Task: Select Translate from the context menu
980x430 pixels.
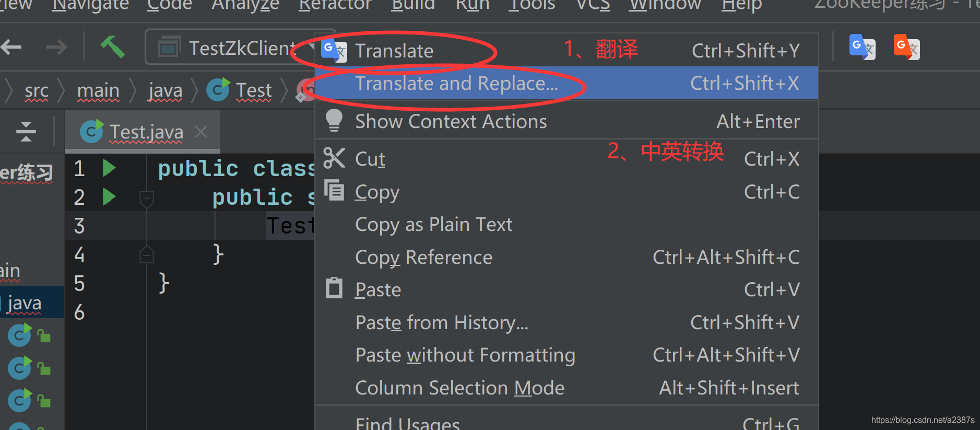Action: coord(566,51)
